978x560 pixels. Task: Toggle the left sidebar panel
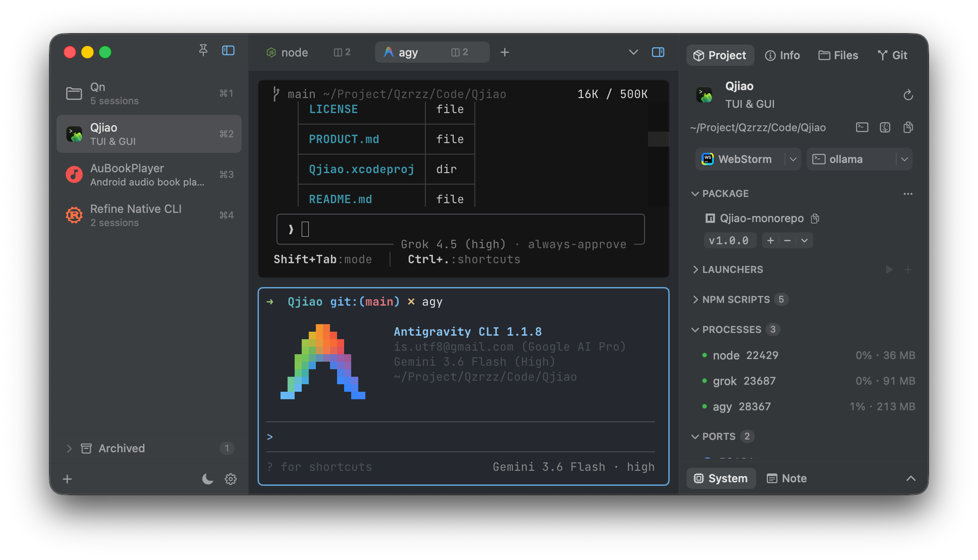coord(228,51)
